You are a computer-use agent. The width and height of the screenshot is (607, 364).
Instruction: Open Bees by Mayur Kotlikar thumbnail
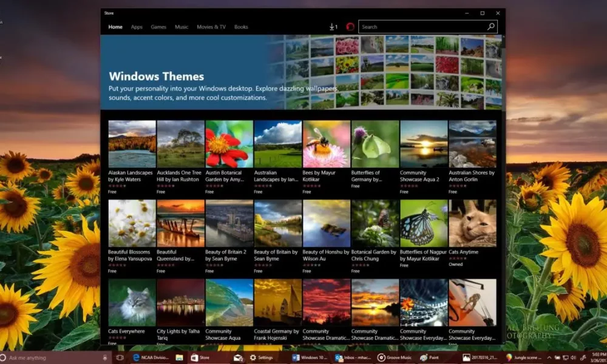[x=327, y=144]
